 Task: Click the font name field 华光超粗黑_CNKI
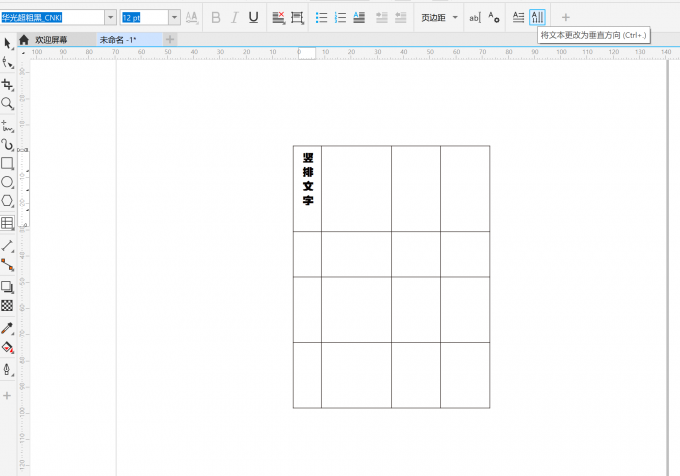(x=52, y=17)
